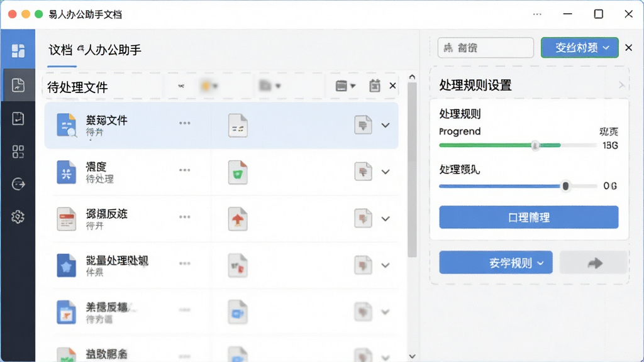Click the third row's comment note icon

[363, 218]
